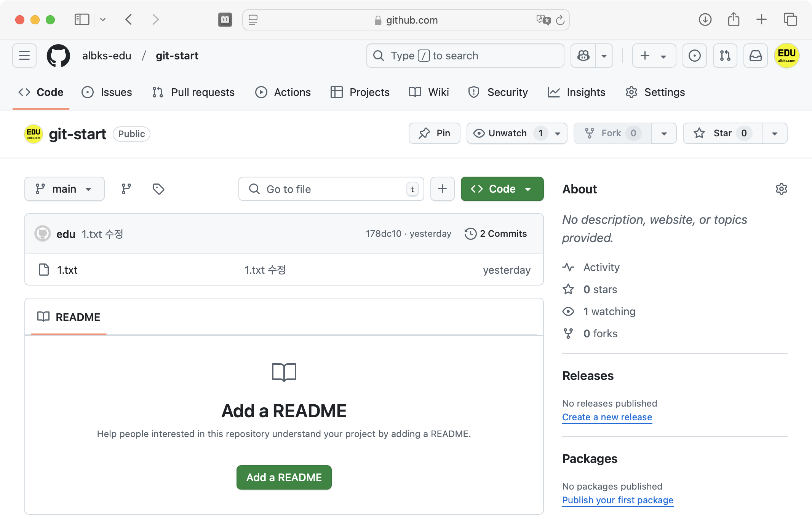Screen dimensions: 812x517
Task: Expand the main branch dropdown
Action: (x=64, y=189)
